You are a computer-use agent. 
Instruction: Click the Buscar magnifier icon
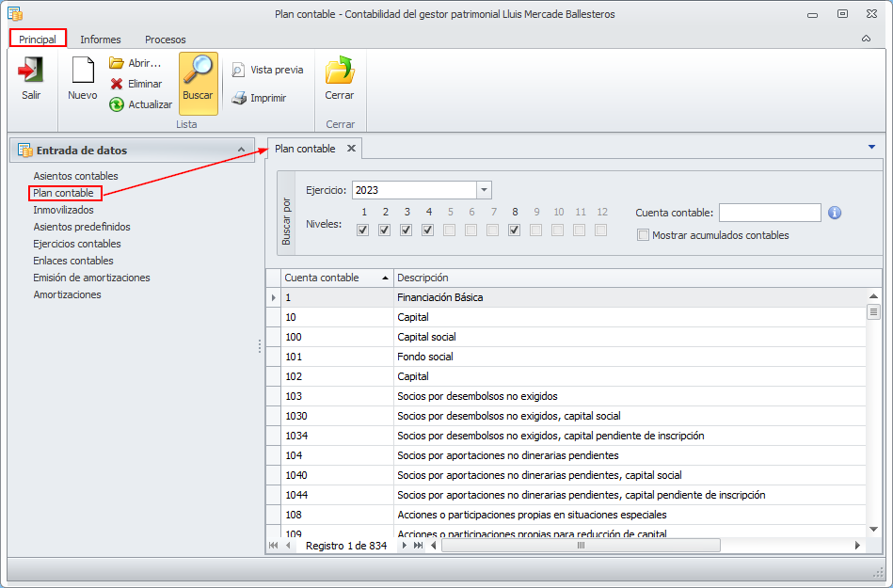(x=198, y=72)
